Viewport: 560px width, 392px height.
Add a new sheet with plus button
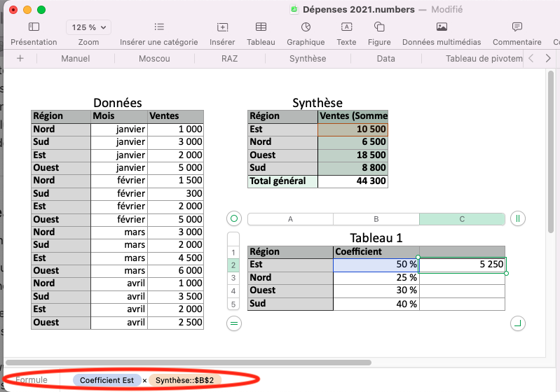[x=20, y=59]
